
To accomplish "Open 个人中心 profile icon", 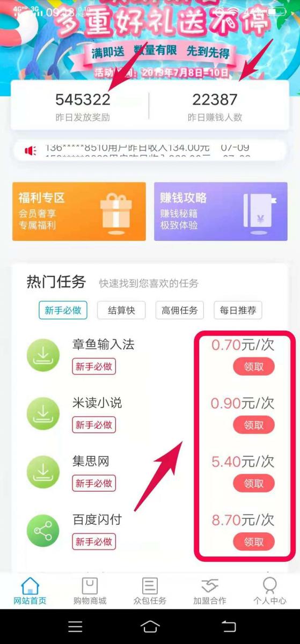I will [270, 586].
